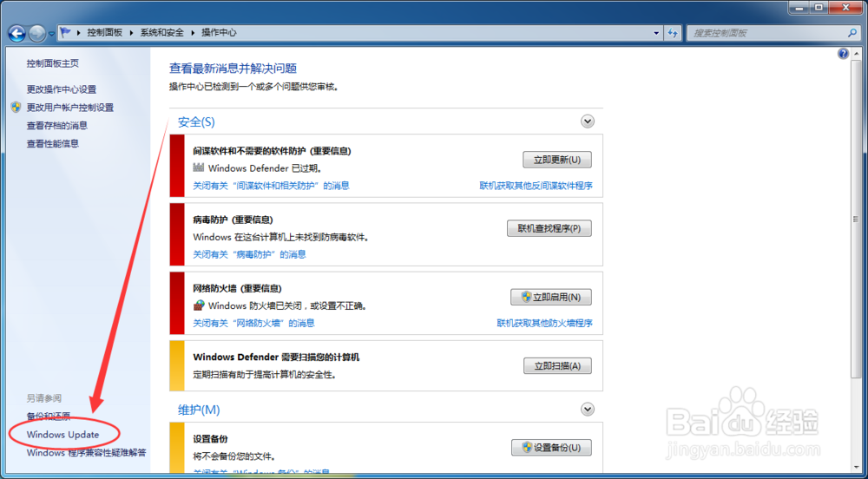Viewport: 868px width, 479px height.
Task: Click vertical scrollbar down arrow
Action: click(x=857, y=468)
